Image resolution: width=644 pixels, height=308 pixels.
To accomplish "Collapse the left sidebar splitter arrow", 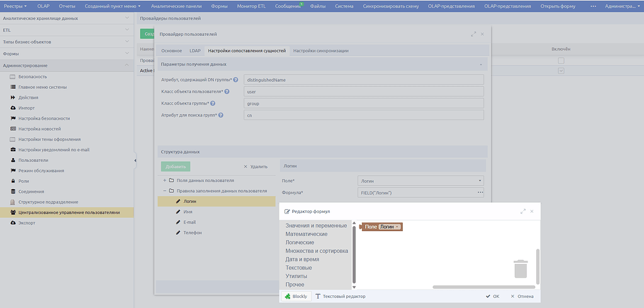I will click(135, 161).
